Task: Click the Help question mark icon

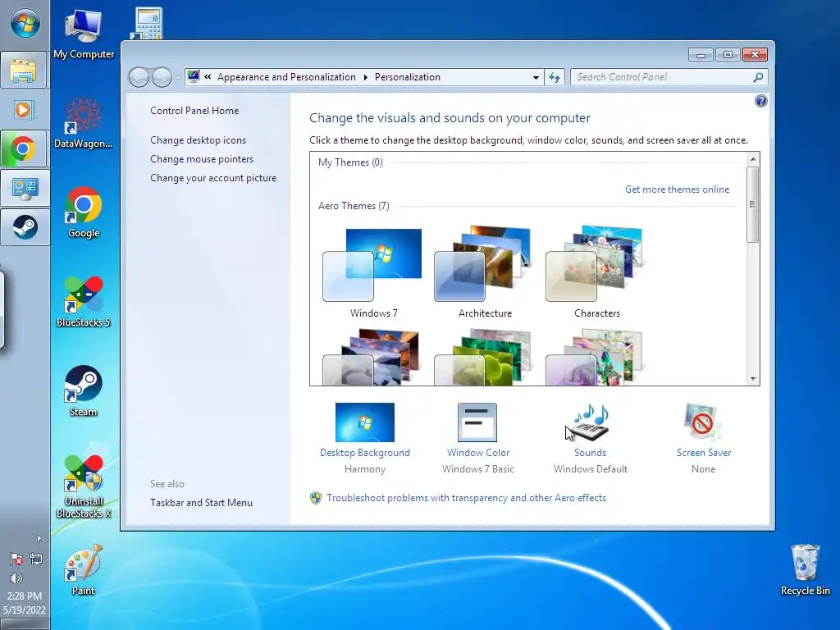Action: pos(760,101)
